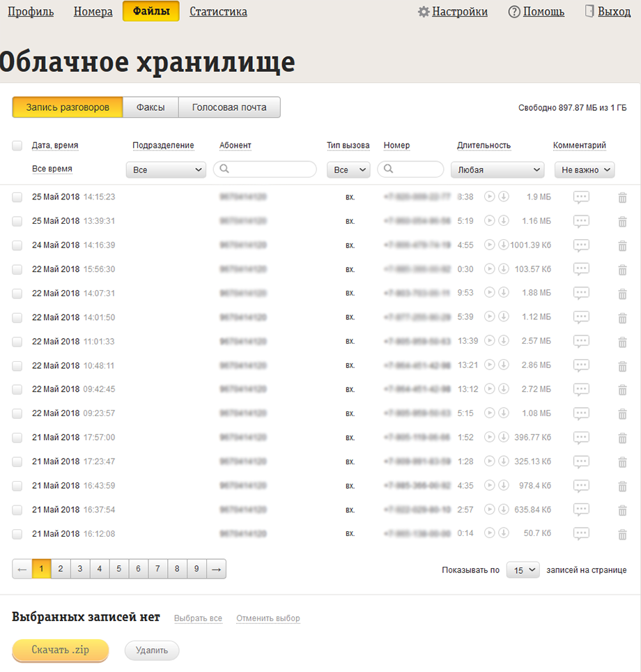Check the 21 Май 2018 16:12:08 row

click(x=17, y=534)
